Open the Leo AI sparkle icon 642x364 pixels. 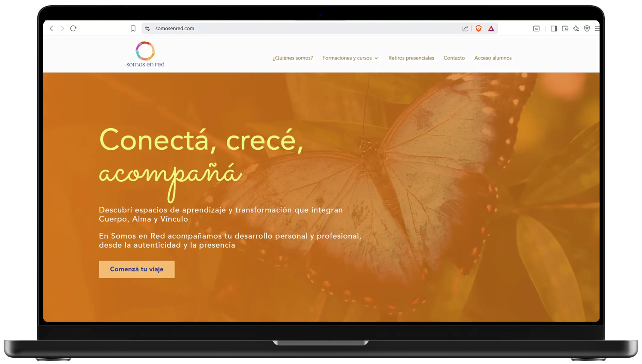coord(576,29)
